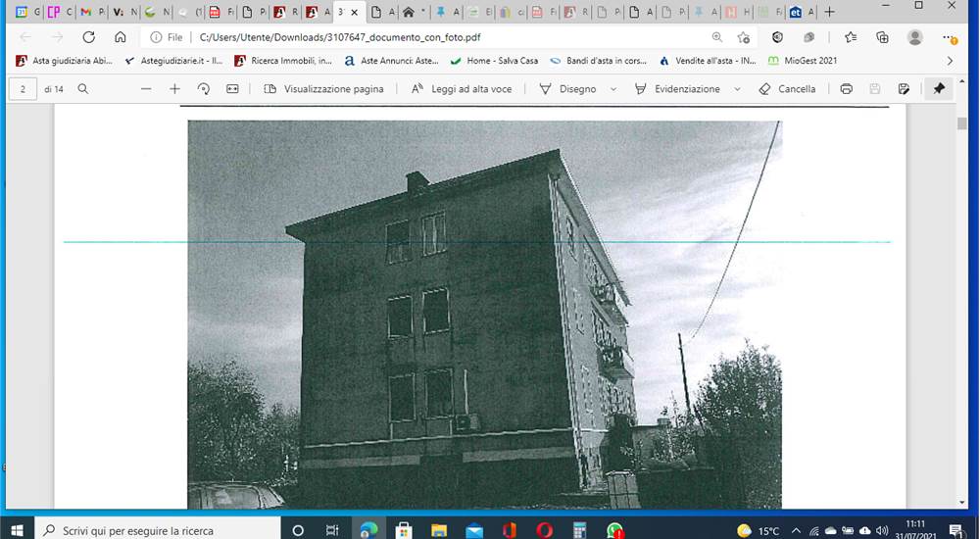This screenshot has width=980, height=539.
Task: Open MioGest 2021 bookmark
Action: [802, 61]
